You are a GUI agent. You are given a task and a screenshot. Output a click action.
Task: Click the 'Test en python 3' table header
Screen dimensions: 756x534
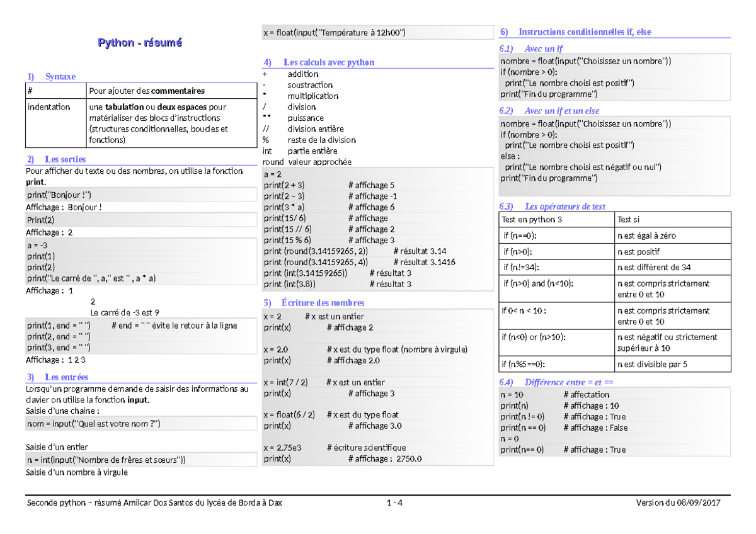531,219
